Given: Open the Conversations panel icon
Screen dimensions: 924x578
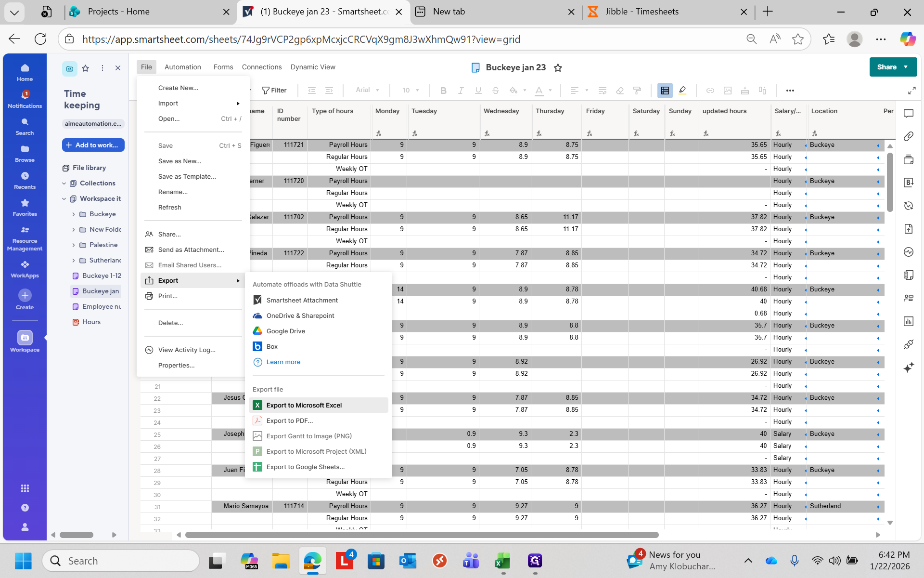Looking at the screenshot, I should (908, 114).
